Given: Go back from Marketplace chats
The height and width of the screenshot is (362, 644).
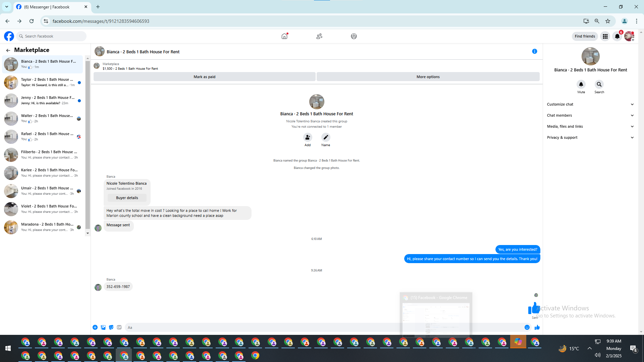Looking at the screenshot, I should 8,50.
